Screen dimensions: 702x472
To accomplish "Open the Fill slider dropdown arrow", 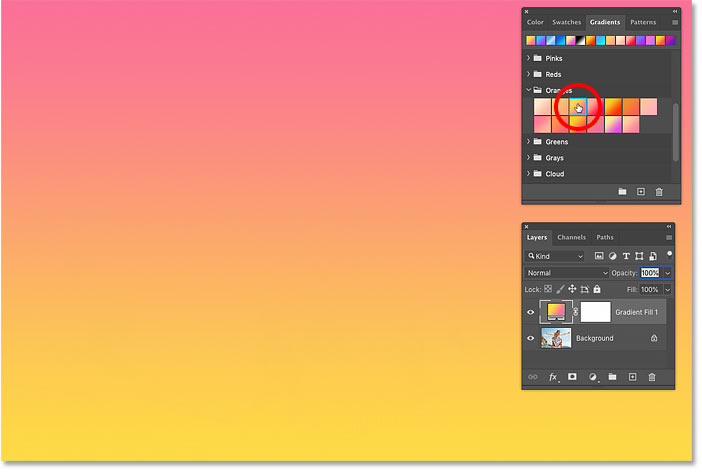I will click(667, 290).
